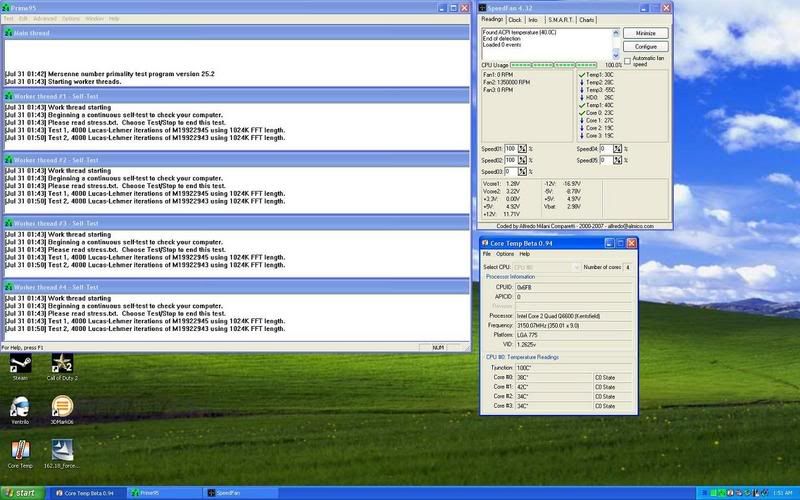Enable the Automatic fan speed checkbox

[x=628, y=61]
